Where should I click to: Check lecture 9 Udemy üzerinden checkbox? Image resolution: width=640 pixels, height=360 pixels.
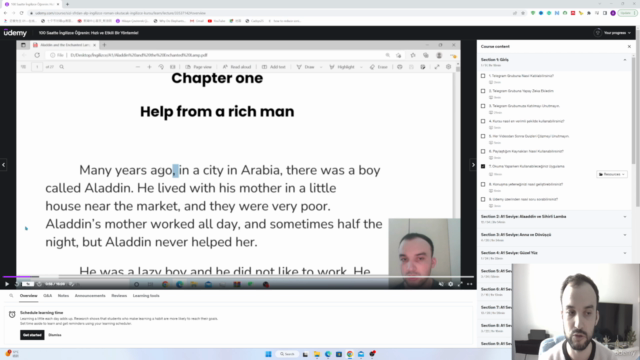(483, 200)
